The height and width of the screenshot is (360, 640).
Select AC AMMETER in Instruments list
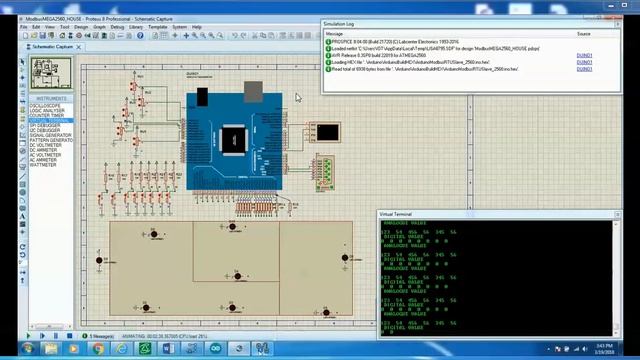pyautogui.click(x=43, y=160)
